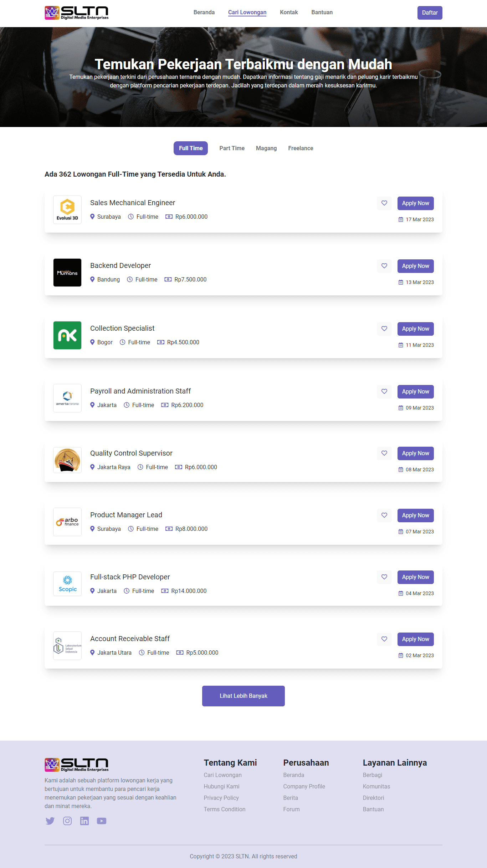The height and width of the screenshot is (868, 487).
Task: Open the LinkedIn icon in the footer
Action: (84, 821)
